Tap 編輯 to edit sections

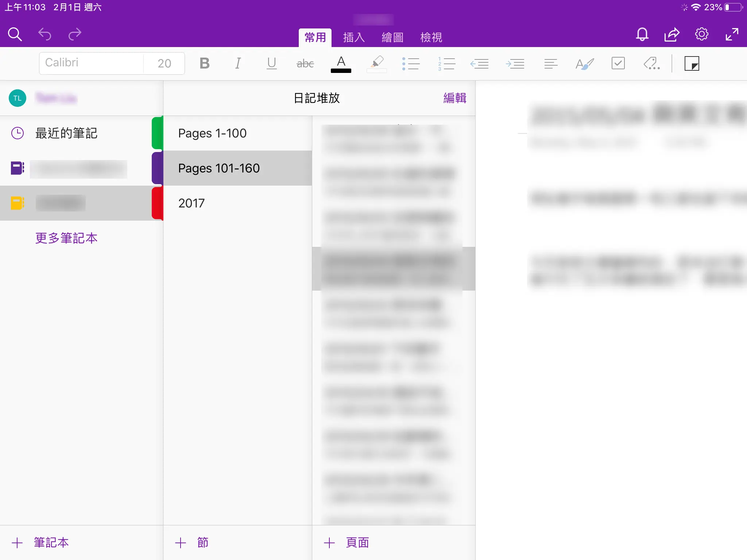pyautogui.click(x=455, y=98)
